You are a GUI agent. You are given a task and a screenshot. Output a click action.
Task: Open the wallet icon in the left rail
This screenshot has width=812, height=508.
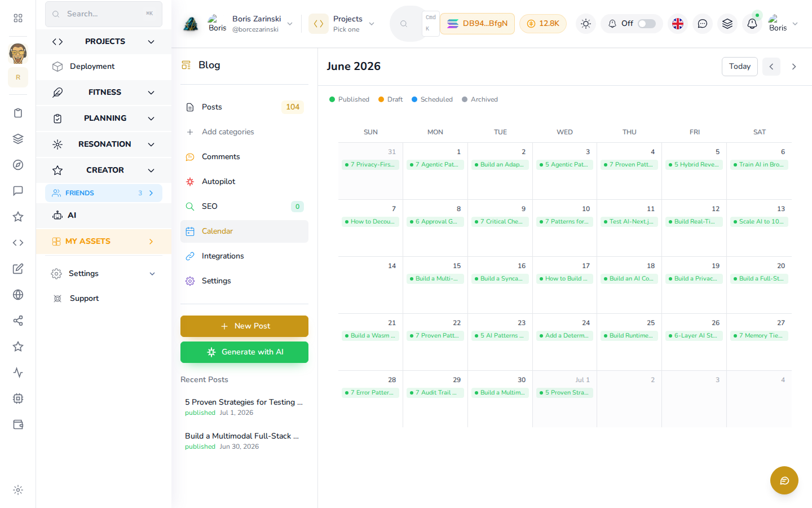coord(18,424)
